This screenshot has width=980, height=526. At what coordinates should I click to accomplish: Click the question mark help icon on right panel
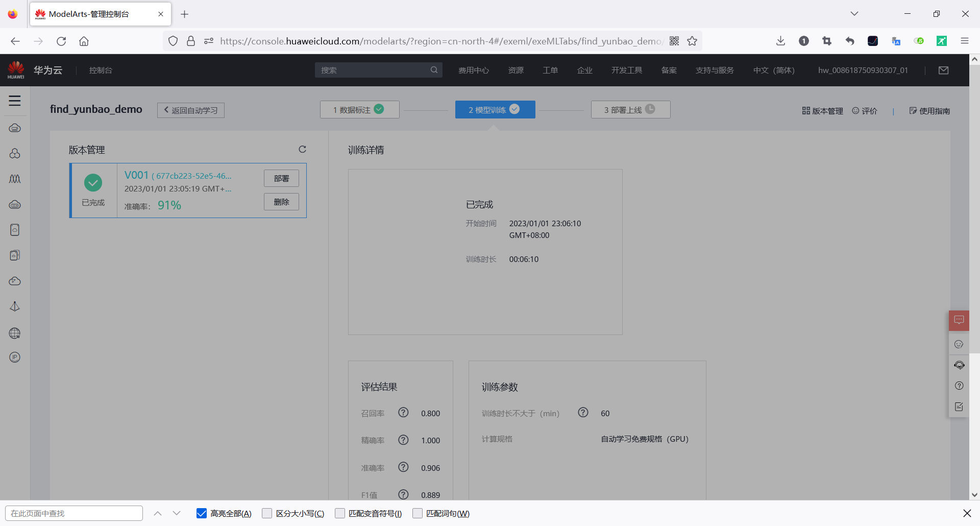[x=959, y=386]
